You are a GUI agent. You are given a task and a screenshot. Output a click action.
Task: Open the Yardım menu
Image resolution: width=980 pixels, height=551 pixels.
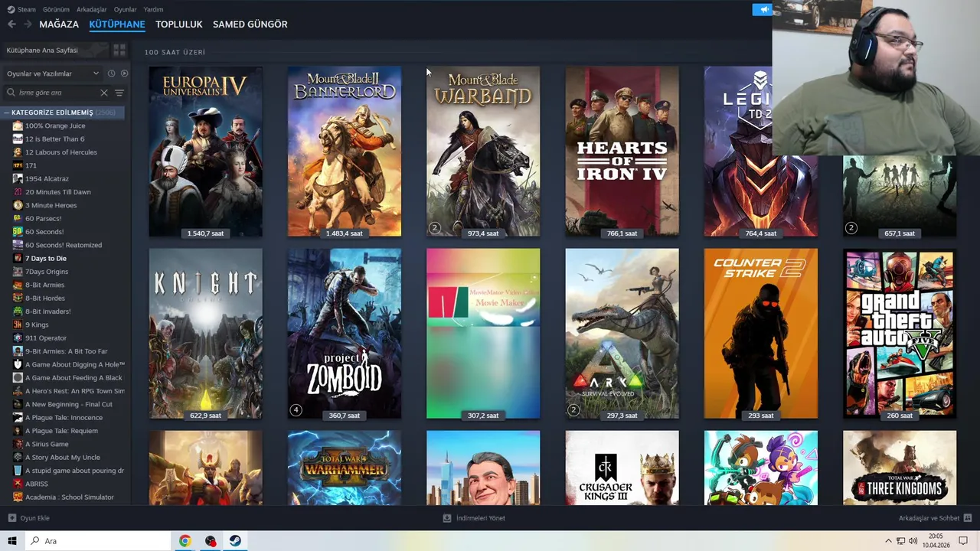153,9
